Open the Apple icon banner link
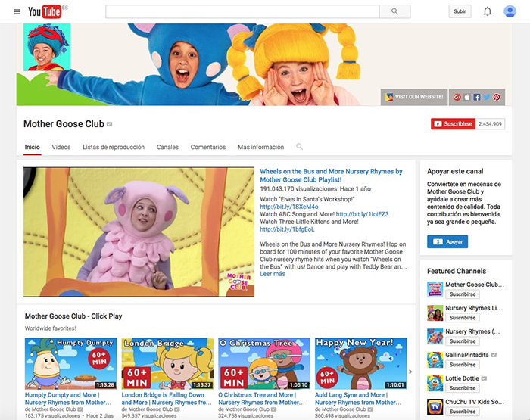This screenshot has width=530, height=420. 467,97
